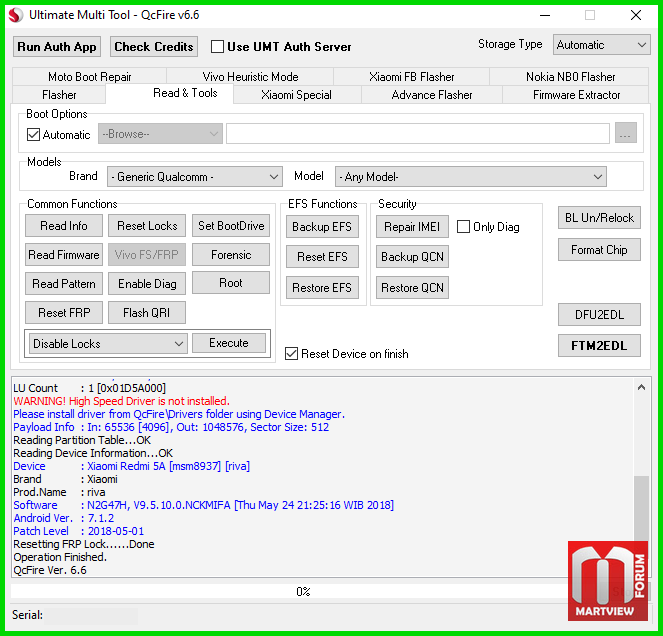663x636 pixels.
Task: Execute the selected Disable Locks action
Action: pos(229,343)
